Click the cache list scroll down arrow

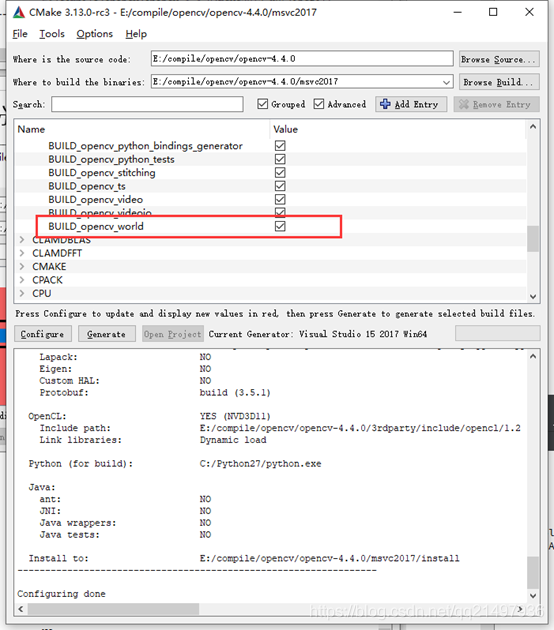pyautogui.click(x=533, y=297)
